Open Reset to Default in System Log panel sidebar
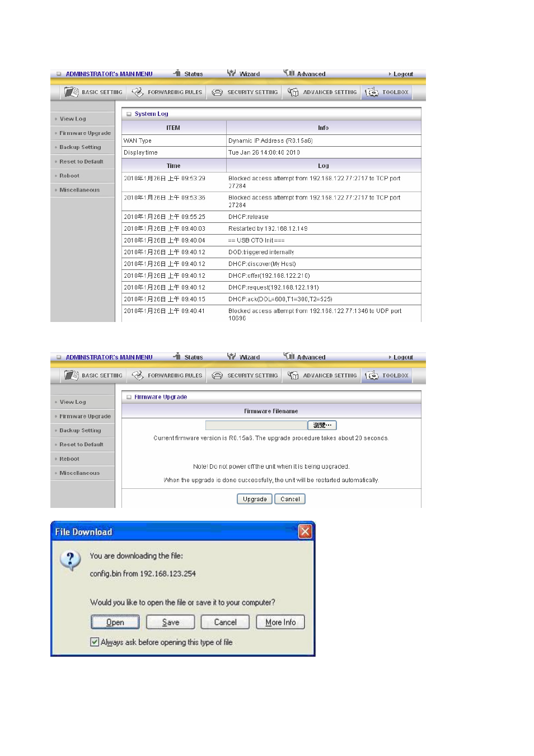The width and height of the screenshot is (534, 756). (x=81, y=161)
